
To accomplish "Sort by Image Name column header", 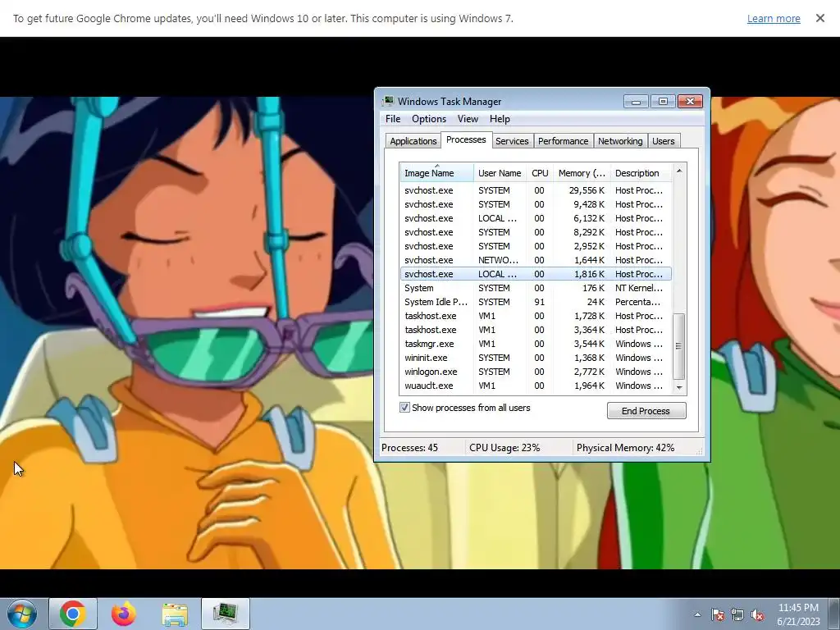I will click(436, 173).
